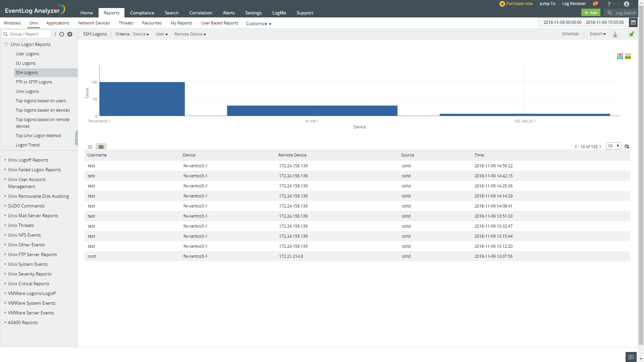Click the green Add button
Screen dimensions: 644x362
point(591,13)
